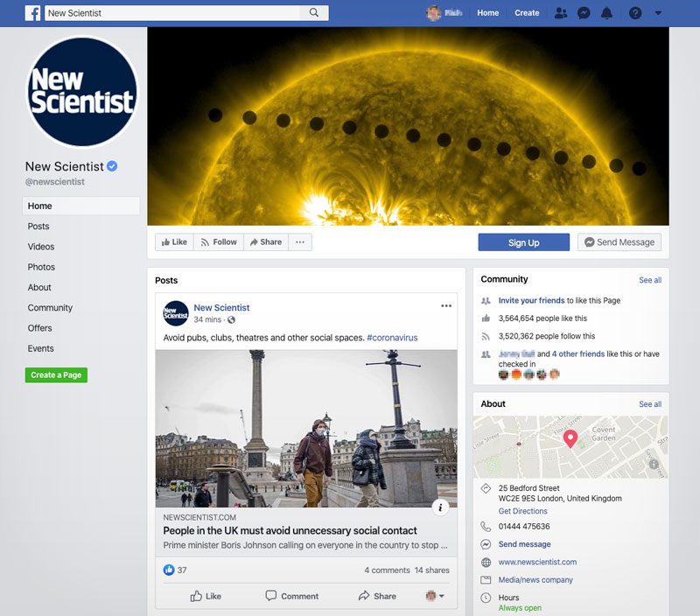Select Home in the page sidebar
The width and height of the screenshot is (700, 616).
(80, 206)
